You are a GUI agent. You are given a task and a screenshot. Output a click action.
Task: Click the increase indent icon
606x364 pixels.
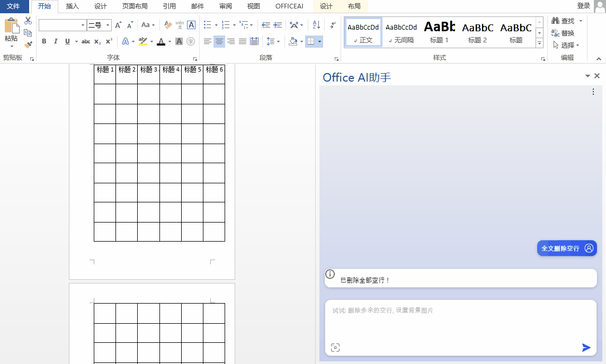278,25
